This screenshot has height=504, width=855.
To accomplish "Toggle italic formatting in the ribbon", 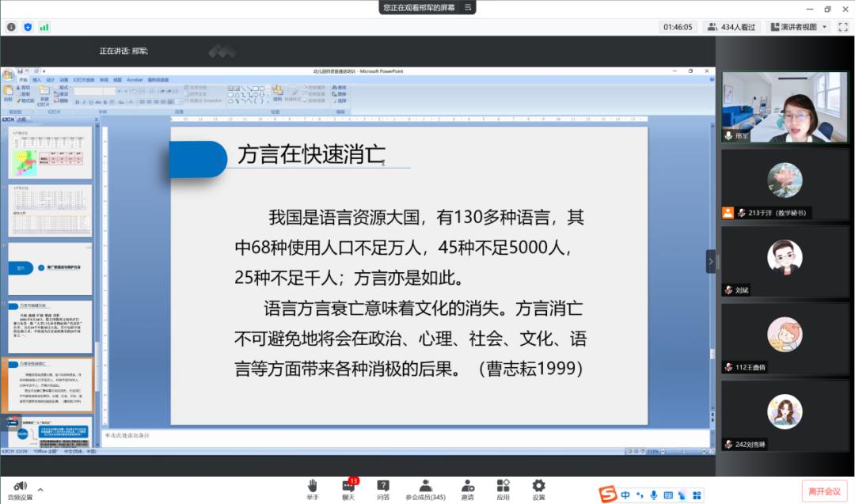I will (x=84, y=101).
